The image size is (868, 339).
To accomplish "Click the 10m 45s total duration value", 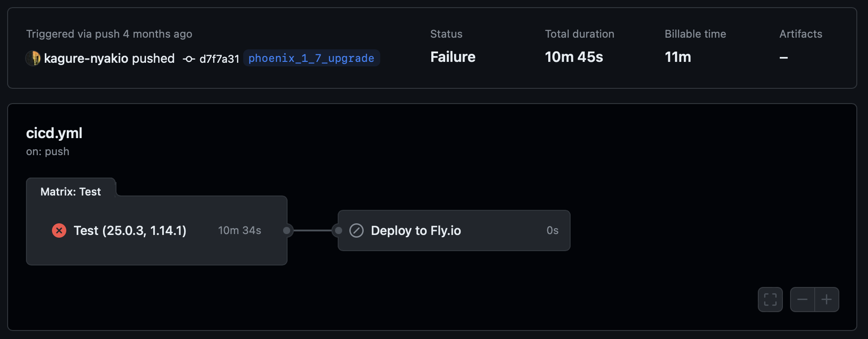I will click(x=574, y=57).
